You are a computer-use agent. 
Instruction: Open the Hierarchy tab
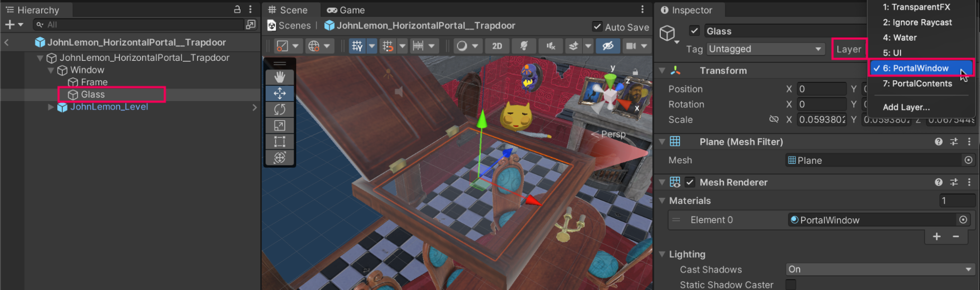(x=32, y=10)
